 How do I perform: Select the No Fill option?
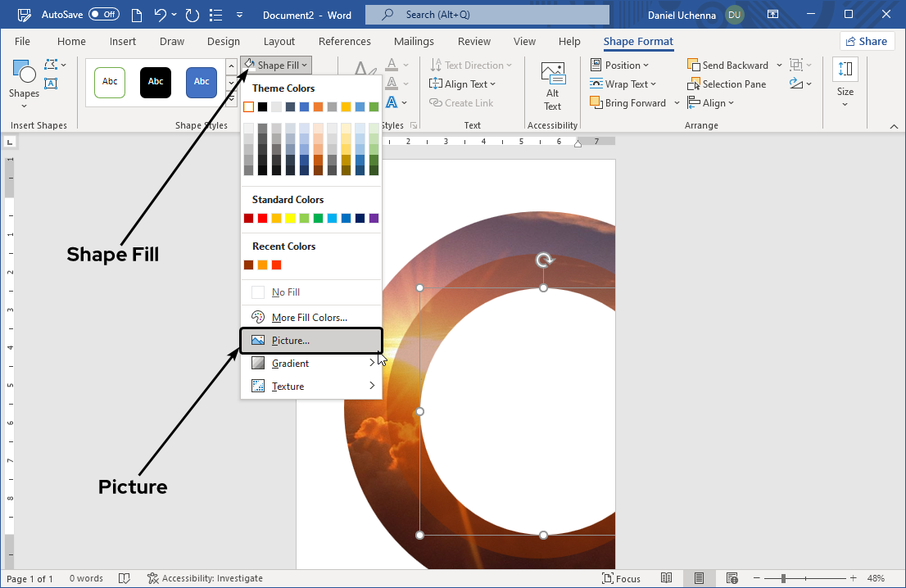pos(285,292)
